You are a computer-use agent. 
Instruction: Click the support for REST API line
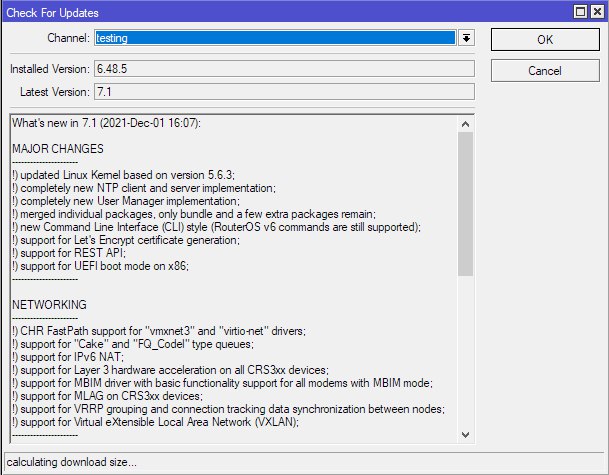coord(69,253)
